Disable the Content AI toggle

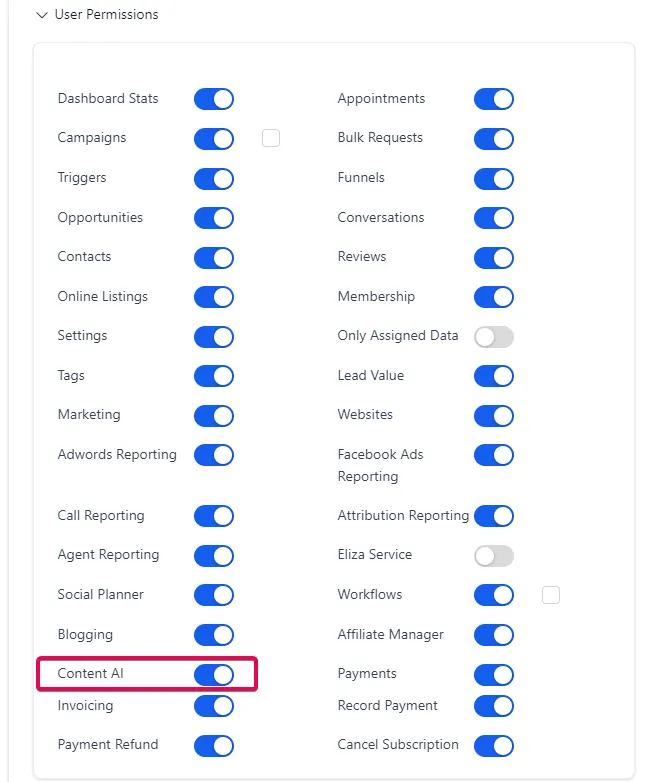[x=214, y=675]
